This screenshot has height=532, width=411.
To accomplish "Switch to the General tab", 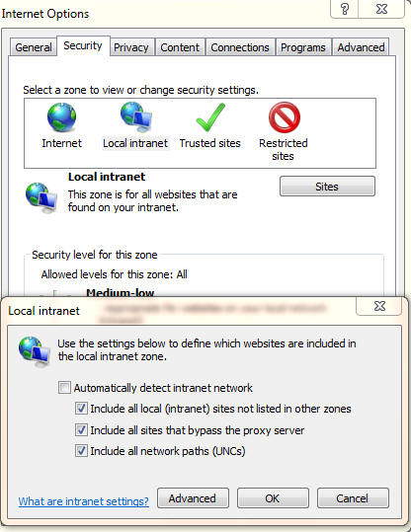I will coord(34,47).
